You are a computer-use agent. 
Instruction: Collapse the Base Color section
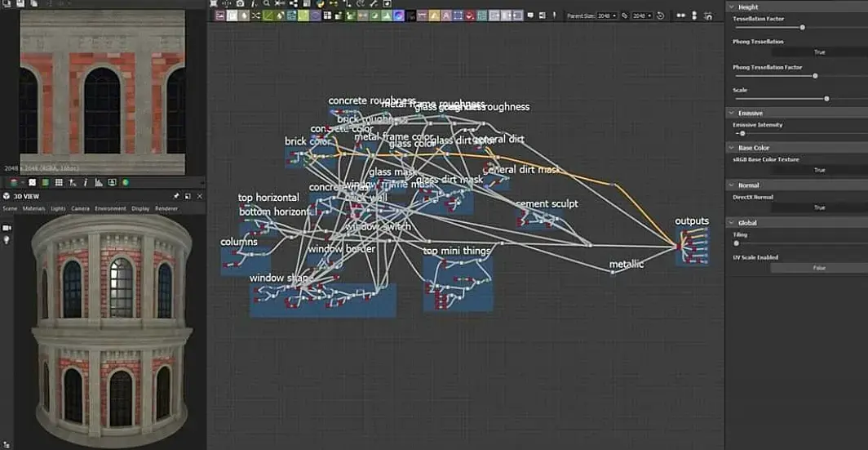[732, 148]
